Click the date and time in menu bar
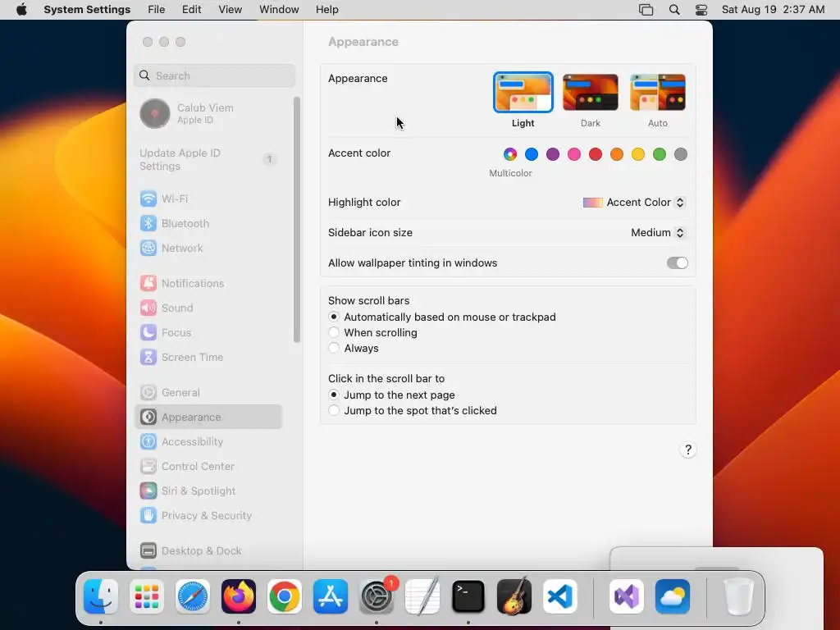Image resolution: width=840 pixels, height=630 pixels. pyautogui.click(x=773, y=10)
